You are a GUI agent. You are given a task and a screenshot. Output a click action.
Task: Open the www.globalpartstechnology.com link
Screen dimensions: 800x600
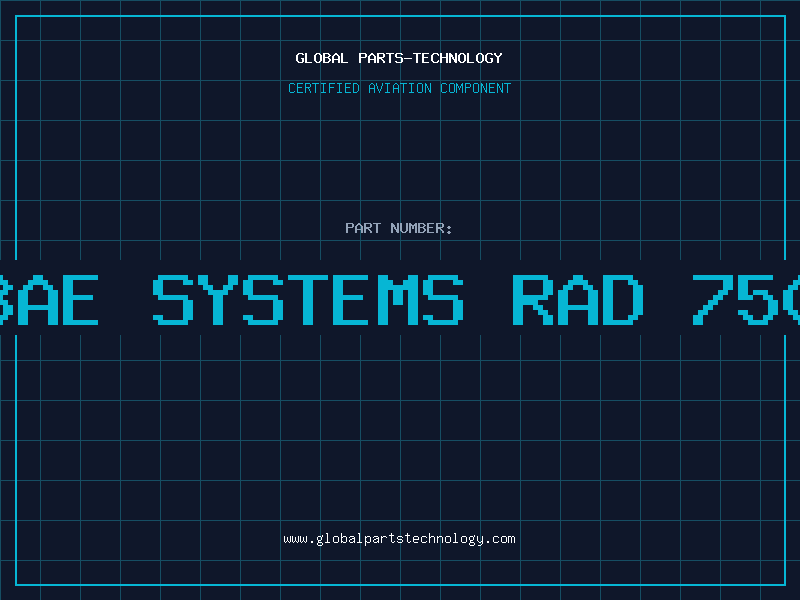pos(399,539)
